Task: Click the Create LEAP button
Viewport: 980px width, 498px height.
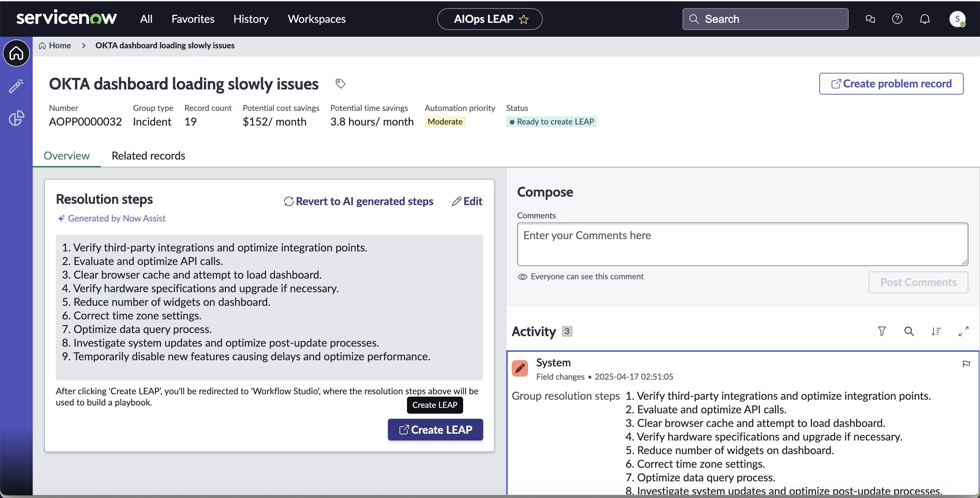Action: (435, 430)
